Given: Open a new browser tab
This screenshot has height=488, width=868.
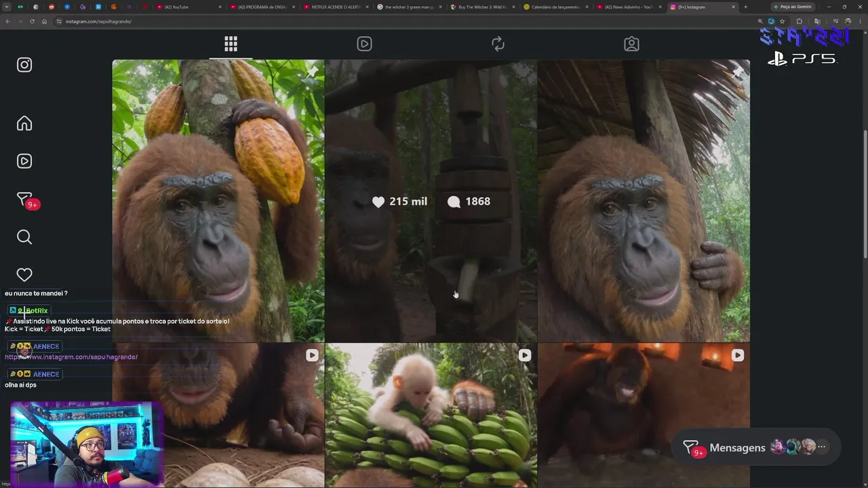Looking at the screenshot, I should pos(745,7).
